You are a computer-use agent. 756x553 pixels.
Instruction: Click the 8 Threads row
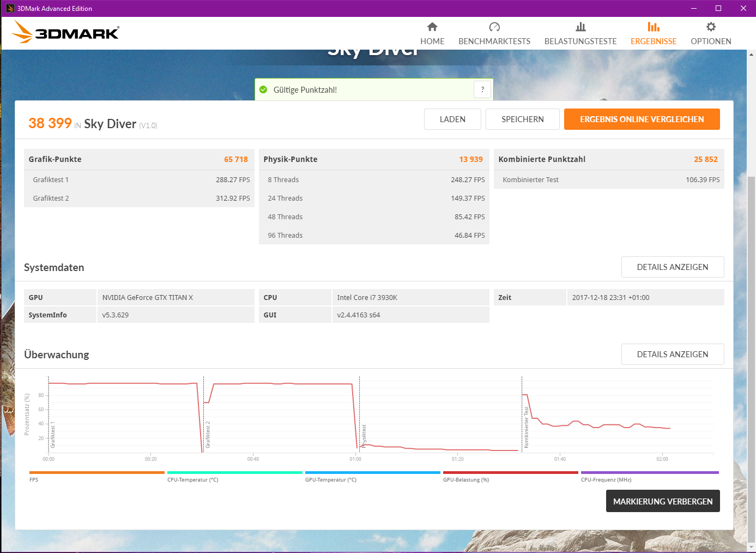pyautogui.click(x=374, y=179)
